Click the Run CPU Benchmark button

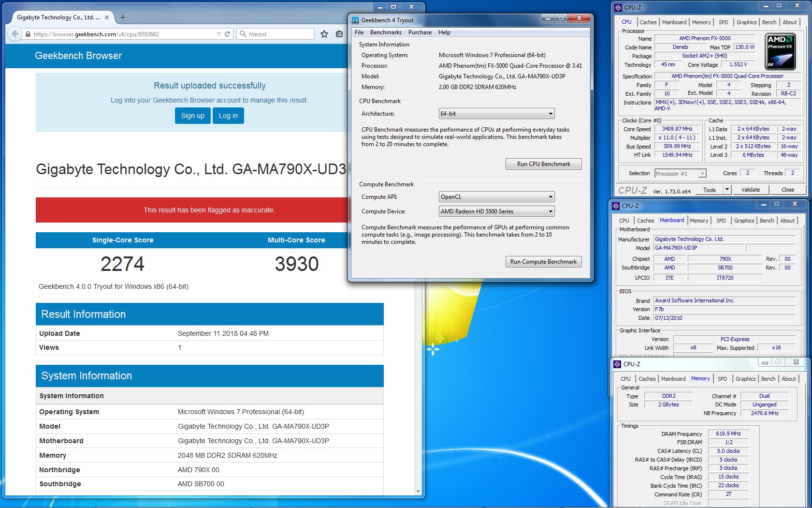click(544, 164)
